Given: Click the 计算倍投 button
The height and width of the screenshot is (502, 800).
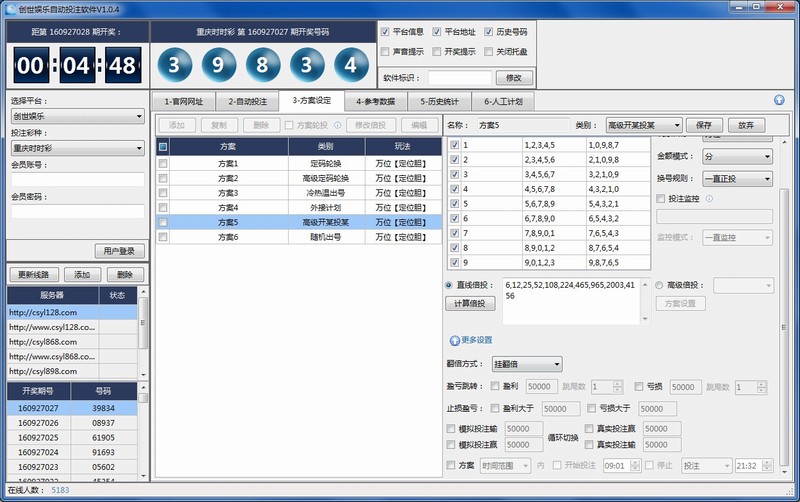Looking at the screenshot, I should click(469, 303).
